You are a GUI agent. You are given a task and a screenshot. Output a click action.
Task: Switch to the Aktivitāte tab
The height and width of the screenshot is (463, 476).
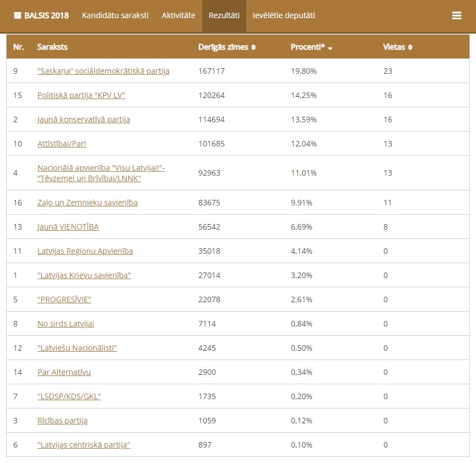[178, 15]
